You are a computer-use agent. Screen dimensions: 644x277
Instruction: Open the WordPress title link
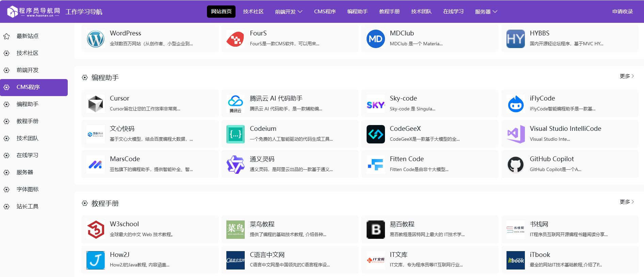click(125, 33)
